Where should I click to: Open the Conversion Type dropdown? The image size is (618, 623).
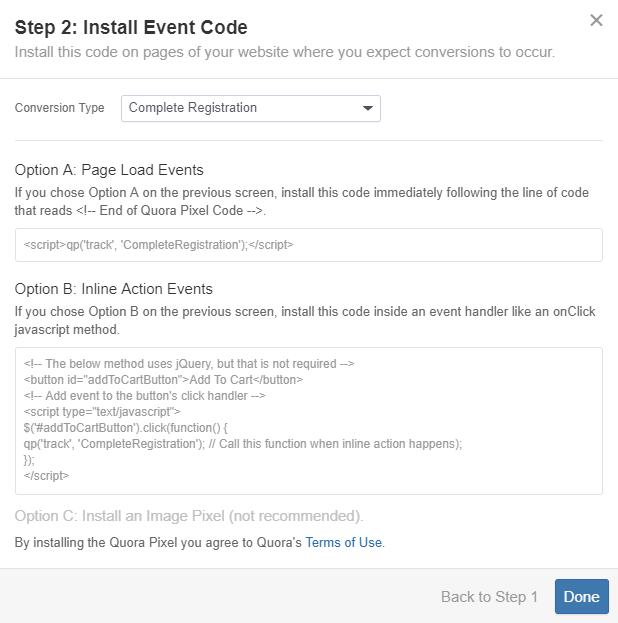point(251,108)
